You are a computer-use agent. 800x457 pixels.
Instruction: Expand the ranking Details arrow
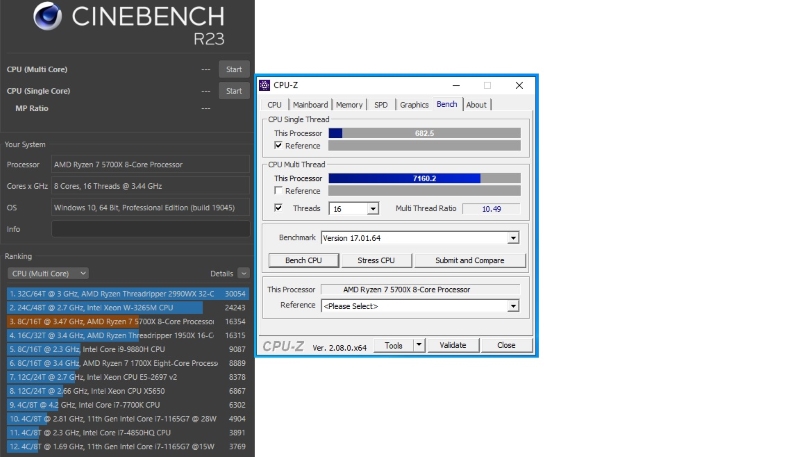tap(243, 273)
